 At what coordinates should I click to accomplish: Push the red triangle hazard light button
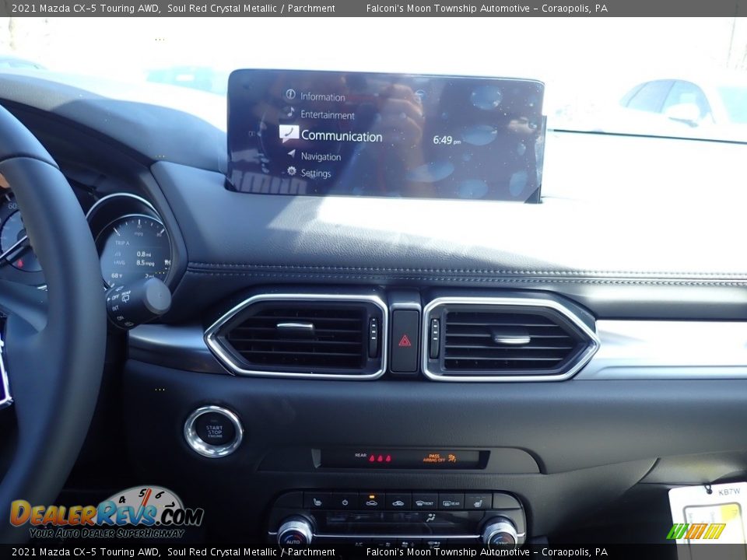tap(405, 341)
